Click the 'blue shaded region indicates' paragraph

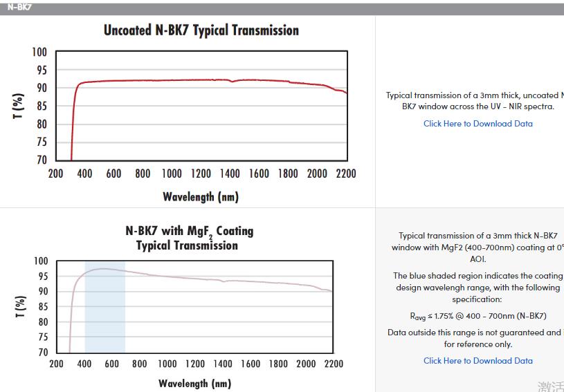(477, 288)
